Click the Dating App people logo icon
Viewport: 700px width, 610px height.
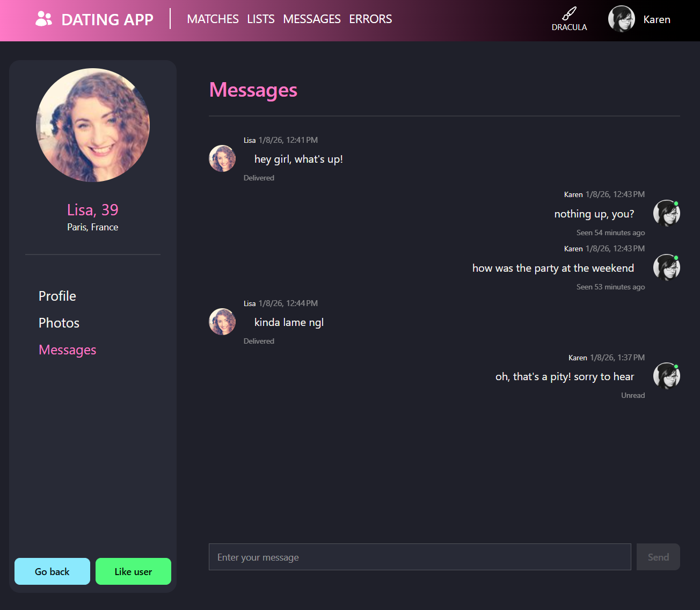pyautogui.click(x=43, y=19)
